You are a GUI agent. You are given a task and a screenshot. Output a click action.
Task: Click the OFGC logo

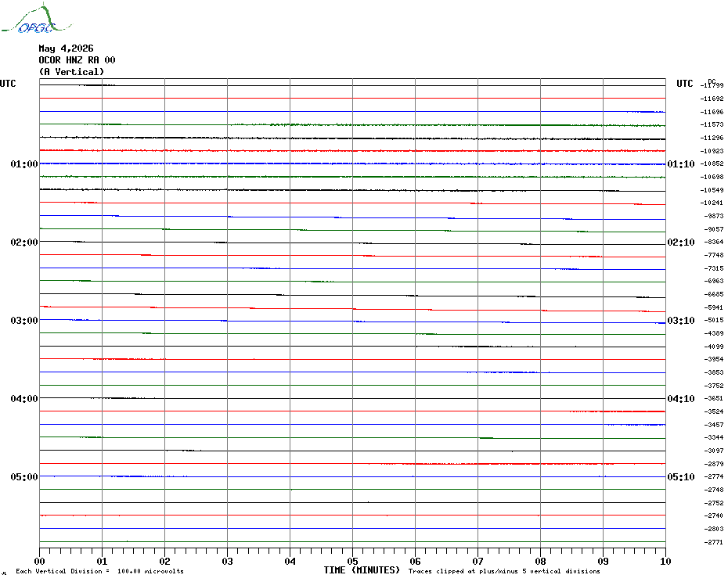click(36, 20)
